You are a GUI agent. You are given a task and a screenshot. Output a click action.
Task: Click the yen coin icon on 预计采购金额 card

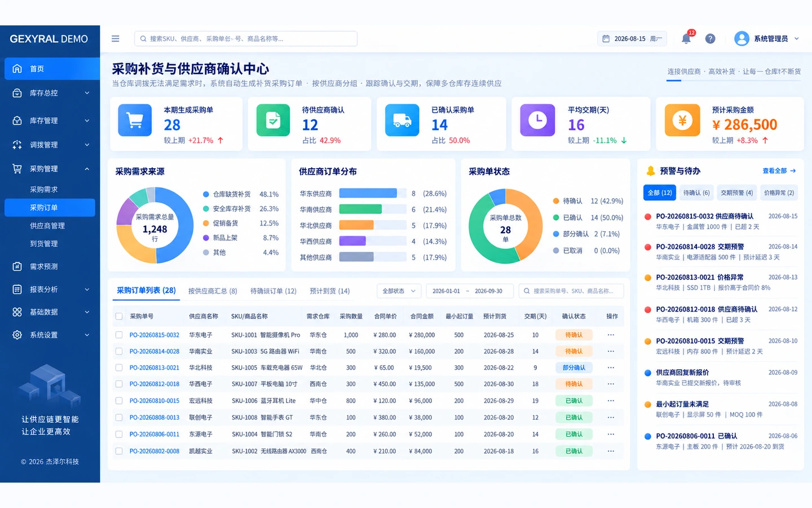(682, 120)
